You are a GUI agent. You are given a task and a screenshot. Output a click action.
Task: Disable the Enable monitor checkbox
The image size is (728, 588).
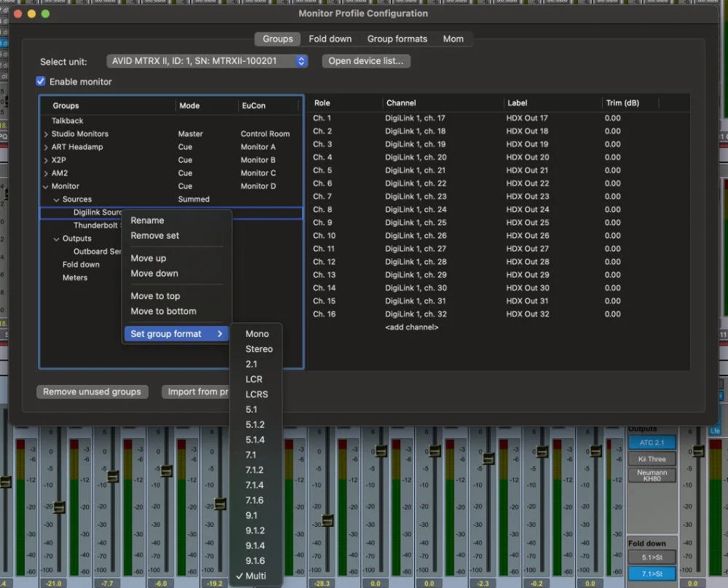click(x=41, y=82)
